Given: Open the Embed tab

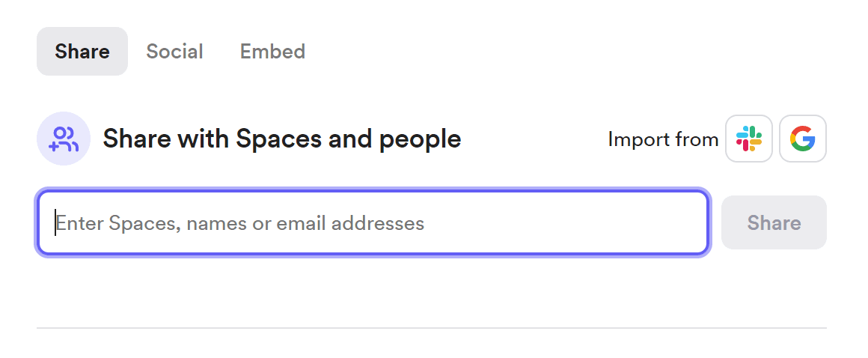Looking at the screenshot, I should (272, 52).
